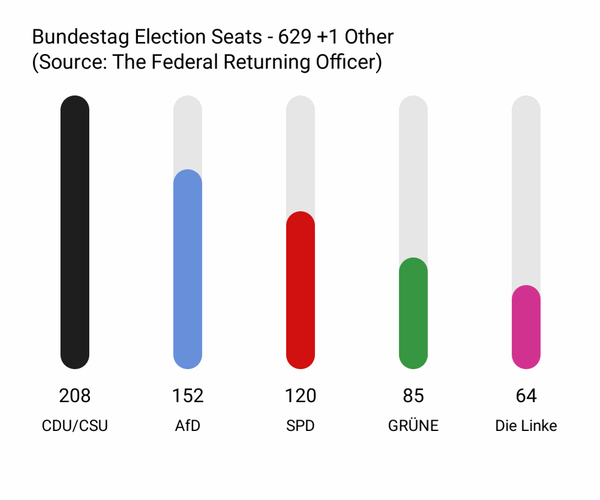Click the gray unfilled part of AfD bar
This screenshot has height=500, width=600.
pyautogui.click(x=188, y=133)
